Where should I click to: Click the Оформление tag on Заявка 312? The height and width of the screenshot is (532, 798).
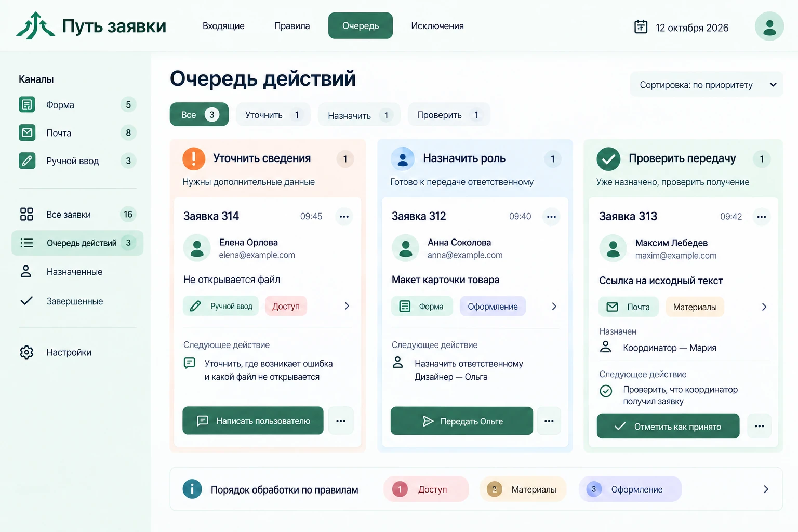click(493, 307)
